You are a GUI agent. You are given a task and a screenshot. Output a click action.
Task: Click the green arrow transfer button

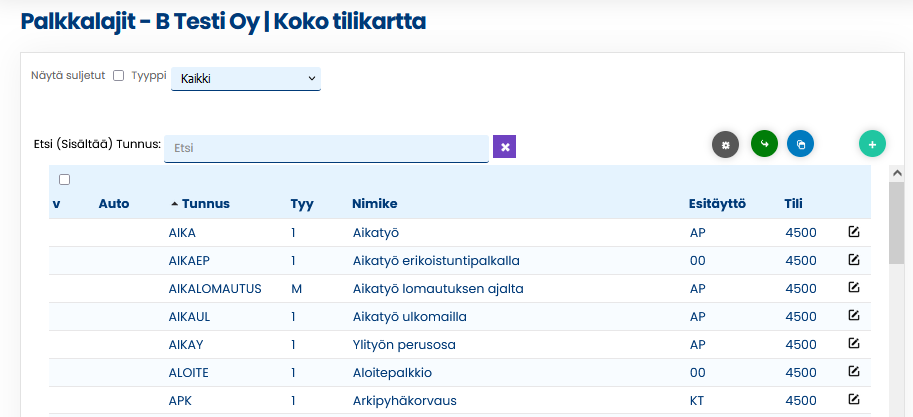764,144
